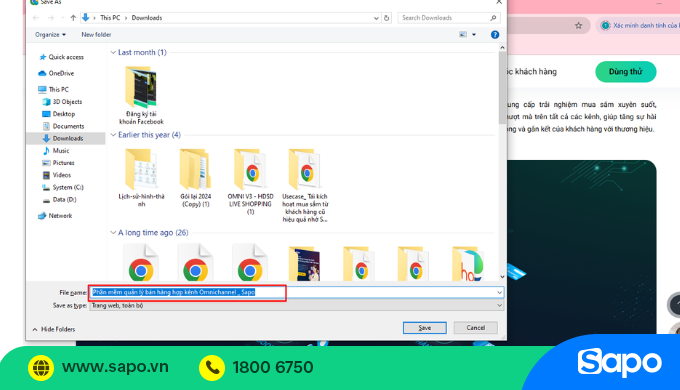The height and width of the screenshot is (390, 680).
Task: Select This PC in navigation pane
Action: tap(53, 89)
